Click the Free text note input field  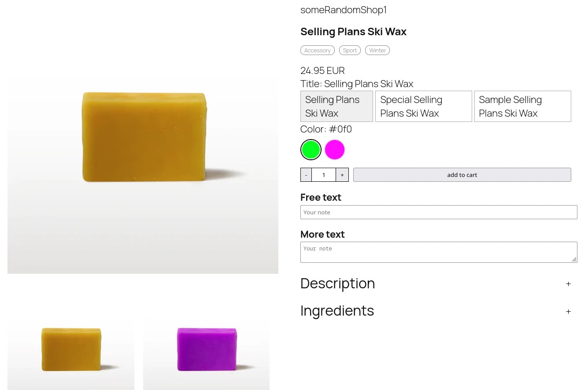click(439, 212)
